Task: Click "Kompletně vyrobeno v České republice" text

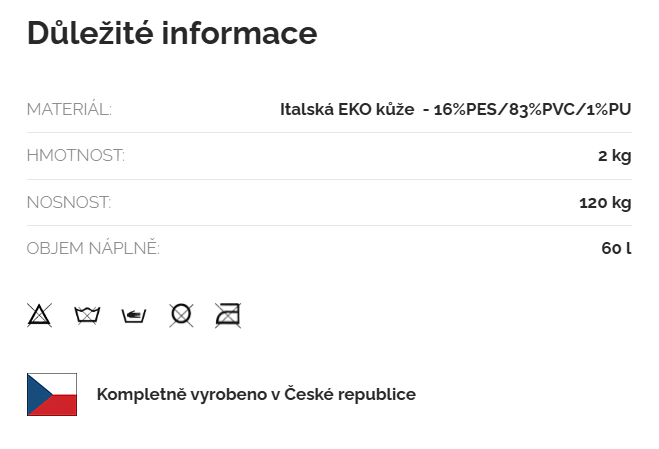Action: click(256, 394)
